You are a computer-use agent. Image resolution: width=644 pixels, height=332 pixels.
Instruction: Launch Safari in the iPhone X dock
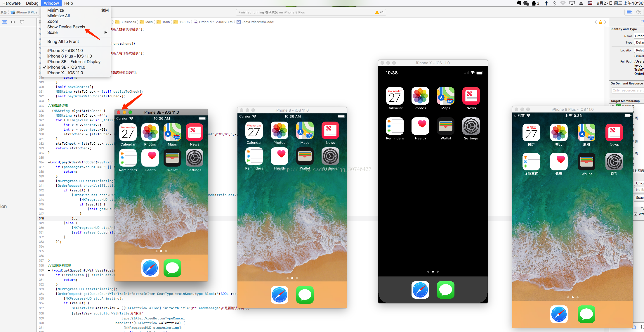pyautogui.click(x=420, y=290)
